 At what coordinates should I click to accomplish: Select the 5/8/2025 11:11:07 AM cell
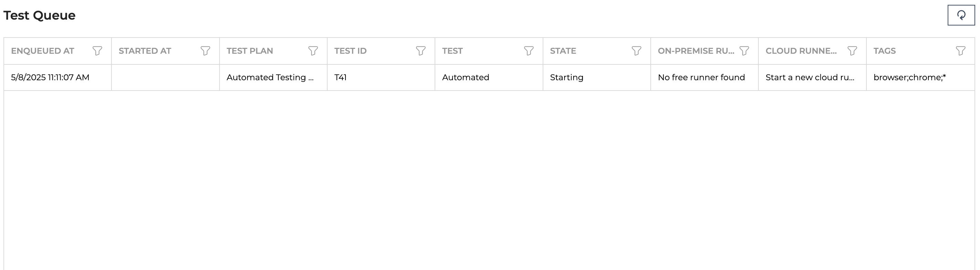pos(57,77)
